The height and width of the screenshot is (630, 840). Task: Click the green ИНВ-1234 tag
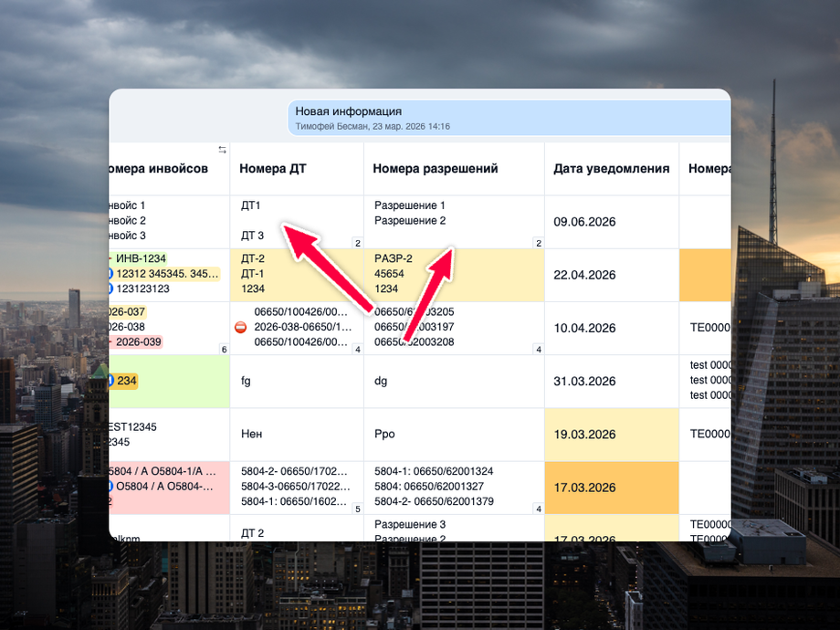click(x=138, y=258)
